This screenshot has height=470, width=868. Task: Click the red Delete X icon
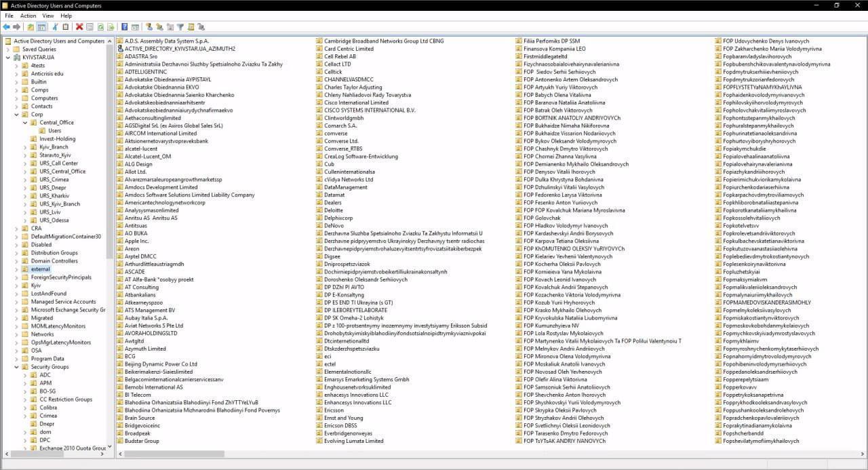[x=79, y=27]
